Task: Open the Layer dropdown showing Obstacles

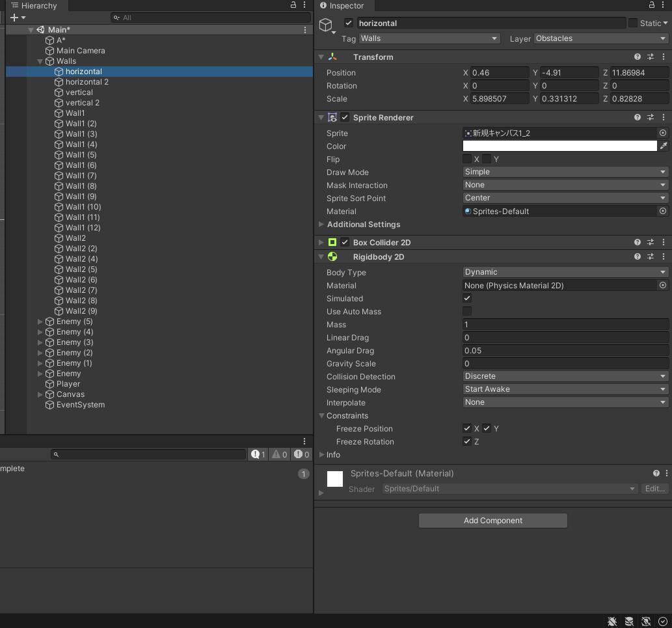Action: [600, 38]
